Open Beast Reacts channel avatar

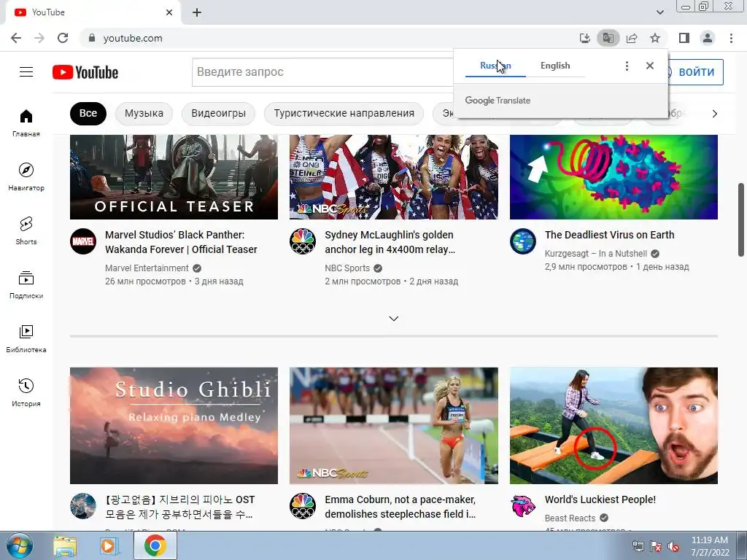pos(522,506)
